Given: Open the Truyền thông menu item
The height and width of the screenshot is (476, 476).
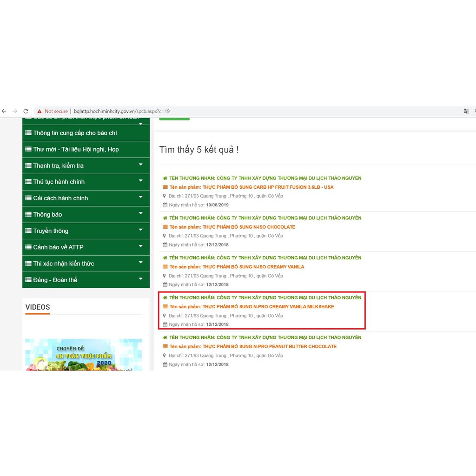Looking at the screenshot, I should click(86, 231).
